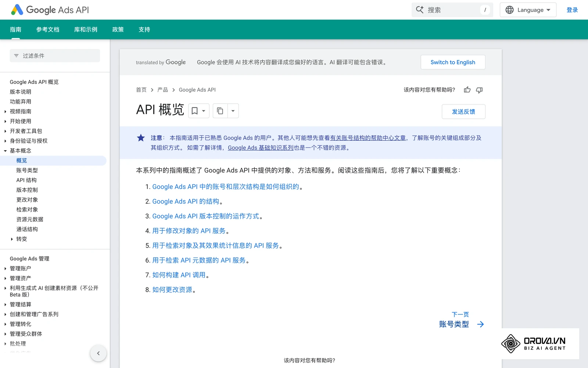The width and height of the screenshot is (588, 368).
Task: Open the Language selector dropdown
Action: click(x=528, y=10)
